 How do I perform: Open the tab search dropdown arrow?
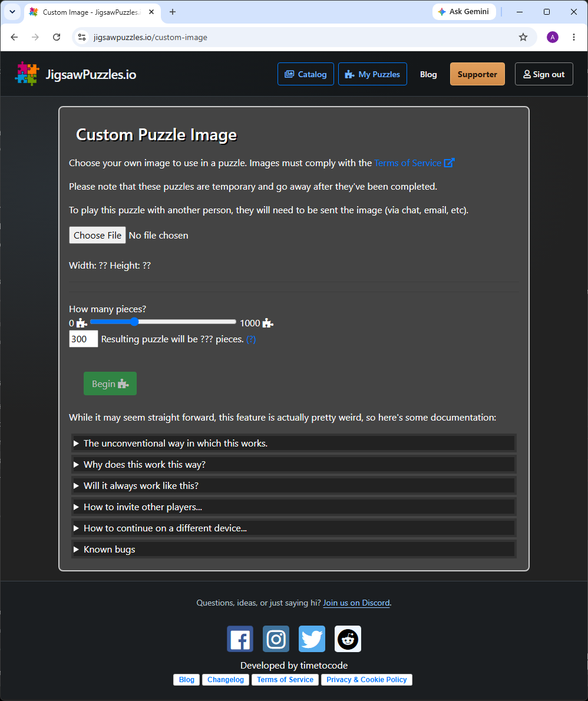12,12
